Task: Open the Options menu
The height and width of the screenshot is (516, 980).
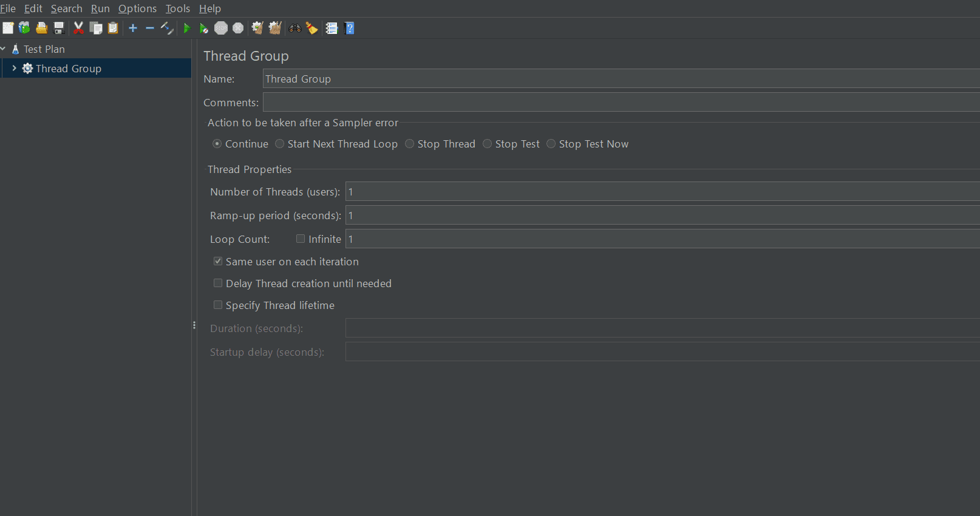Action: pos(137,8)
